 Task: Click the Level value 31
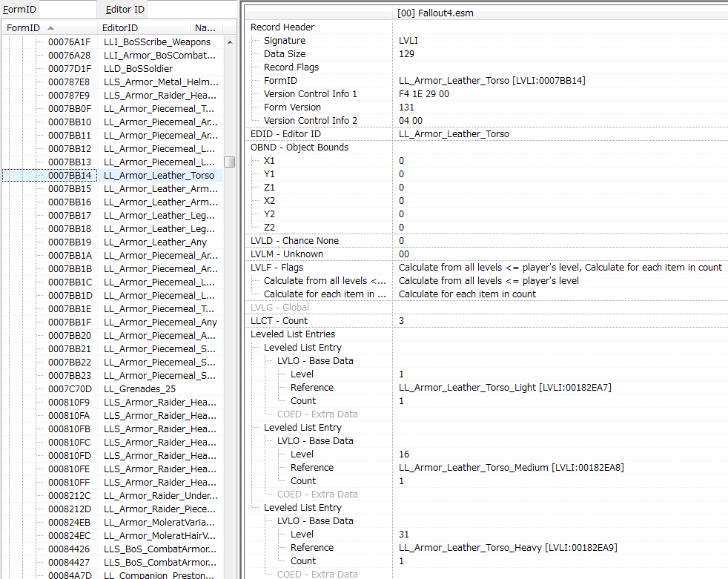pyautogui.click(x=404, y=535)
